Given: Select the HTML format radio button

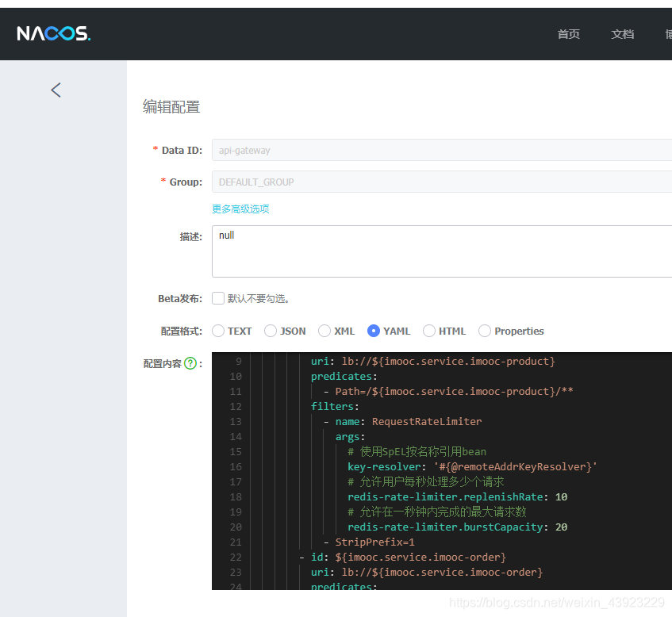Looking at the screenshot, I should pos(429,331).
